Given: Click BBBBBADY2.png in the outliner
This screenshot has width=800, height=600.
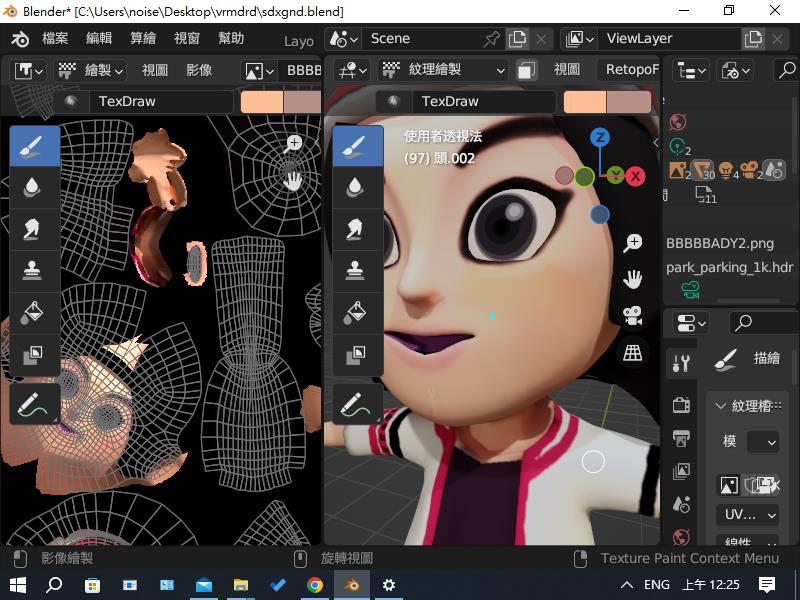Looking at the screenshot, I should [720, 243].
